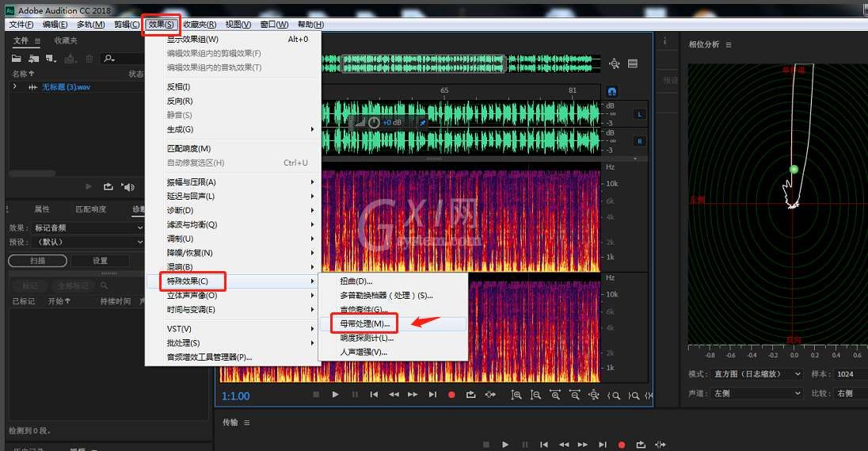868x451 pixels.
Task: Click Zoom Out Full icon
Action: pyautogui.click(x=593, y=395)
